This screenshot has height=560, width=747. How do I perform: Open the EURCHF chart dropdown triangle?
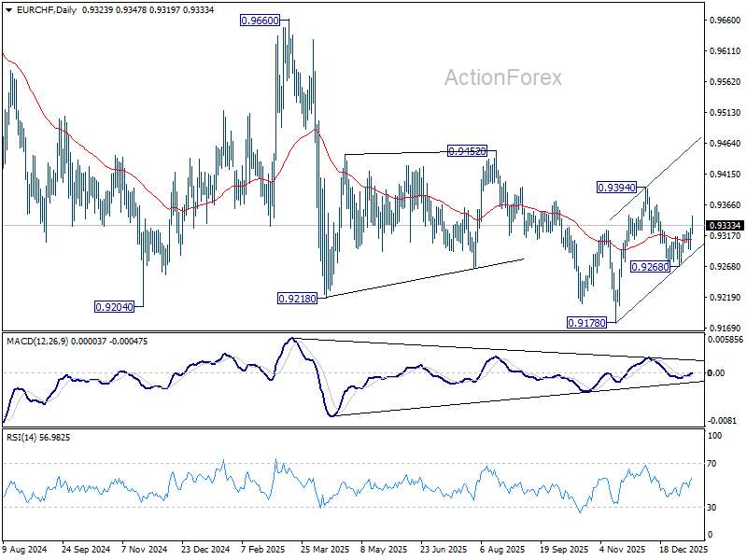8,10
